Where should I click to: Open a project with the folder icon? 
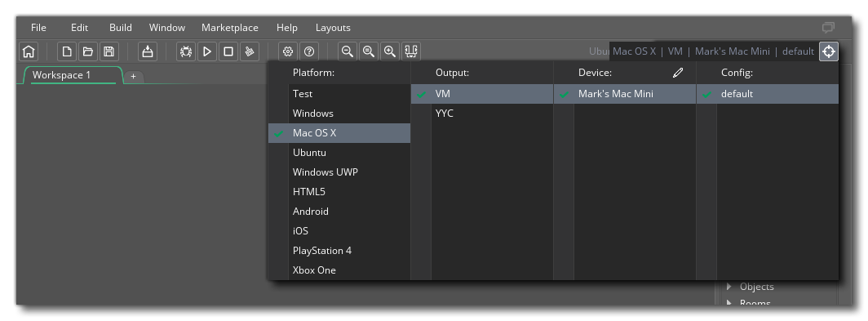(88, 51)
